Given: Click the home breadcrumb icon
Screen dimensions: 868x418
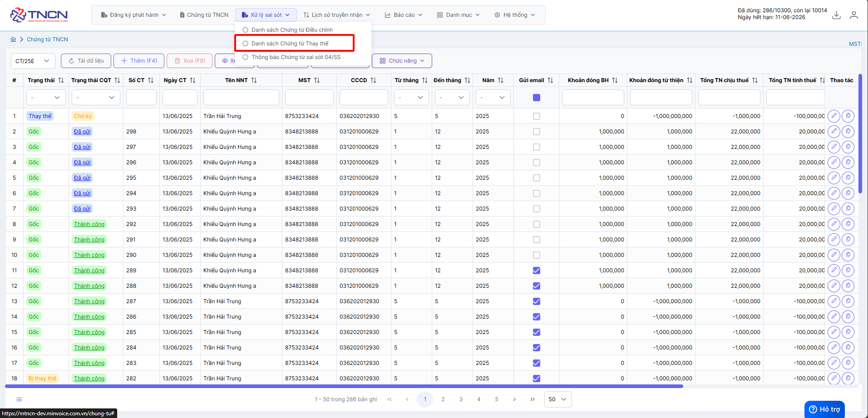Looking at the screenshot, I should pyautogui.click(x=13, y=39).
